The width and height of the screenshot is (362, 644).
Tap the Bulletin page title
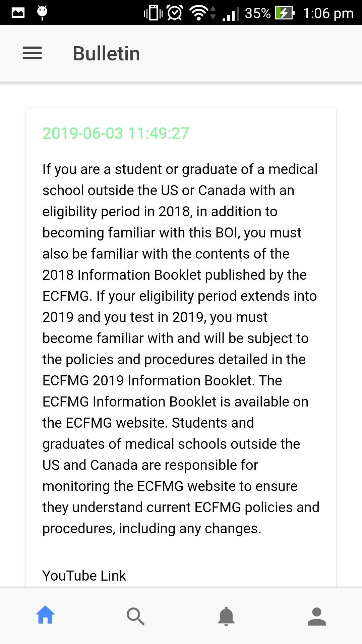click(106, 53)
